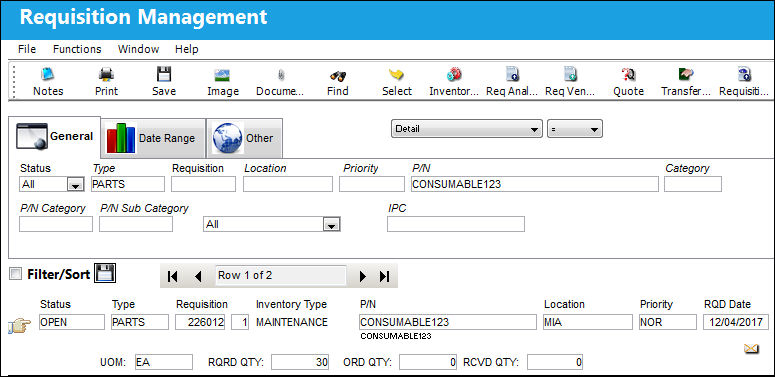Click the Print toolbar icon
This screenshot has height=377, width=775.
pos(106,75)
